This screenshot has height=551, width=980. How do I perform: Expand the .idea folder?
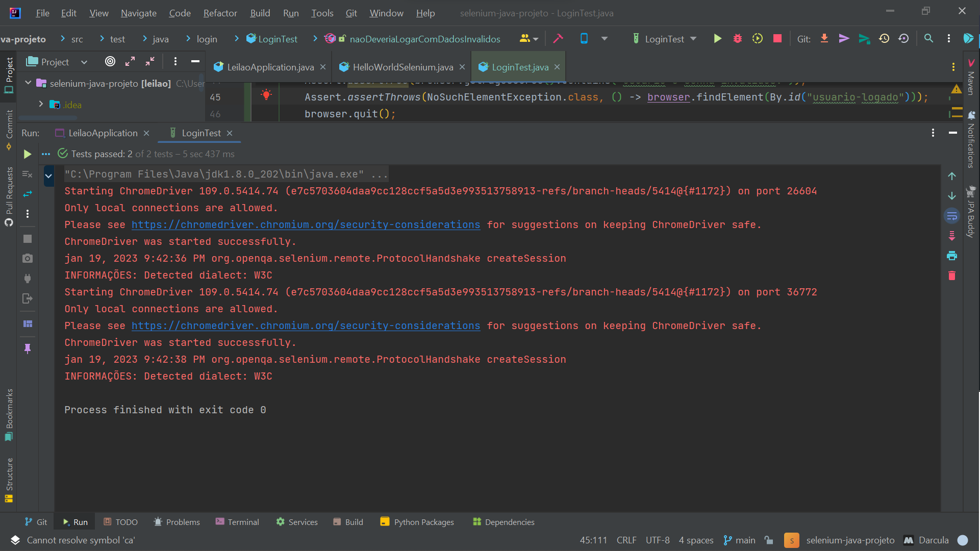(41, 104)
